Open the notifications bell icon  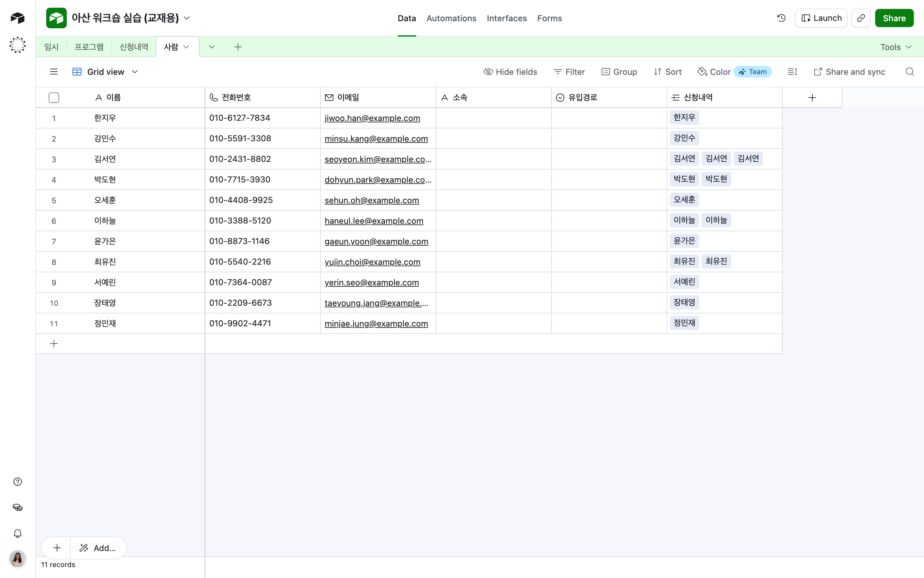(x=18, y=533)
